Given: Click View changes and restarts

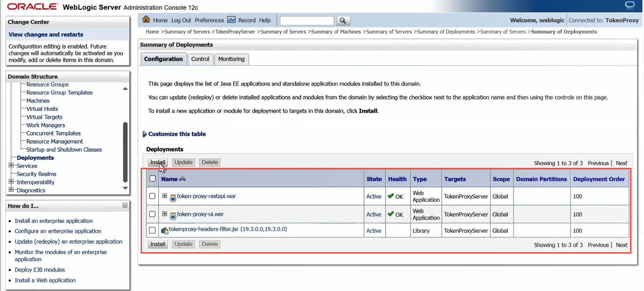Looking at the screenshot, I should (x=46, y=35).
